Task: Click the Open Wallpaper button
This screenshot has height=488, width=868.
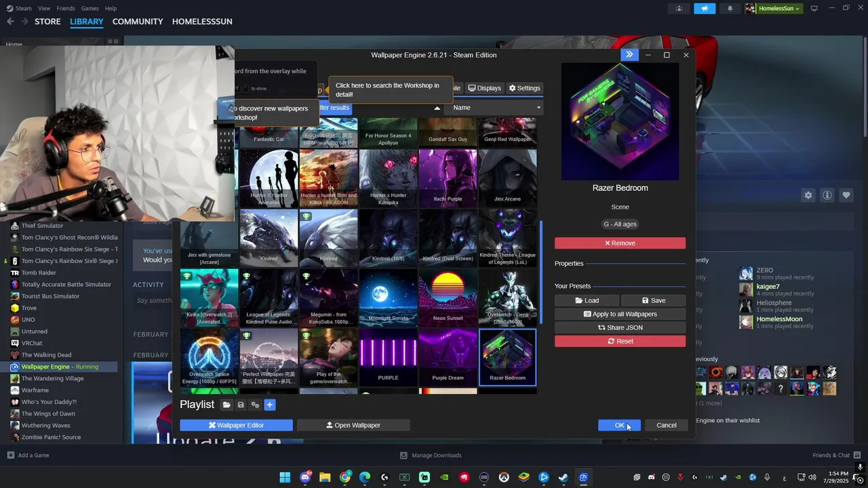Action: [x=353, y=425]
